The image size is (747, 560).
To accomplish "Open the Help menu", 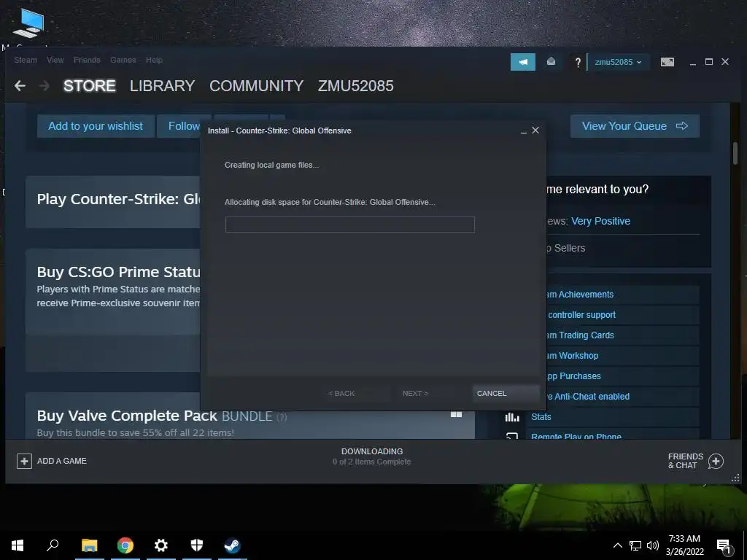I will [x=154, y=60].
